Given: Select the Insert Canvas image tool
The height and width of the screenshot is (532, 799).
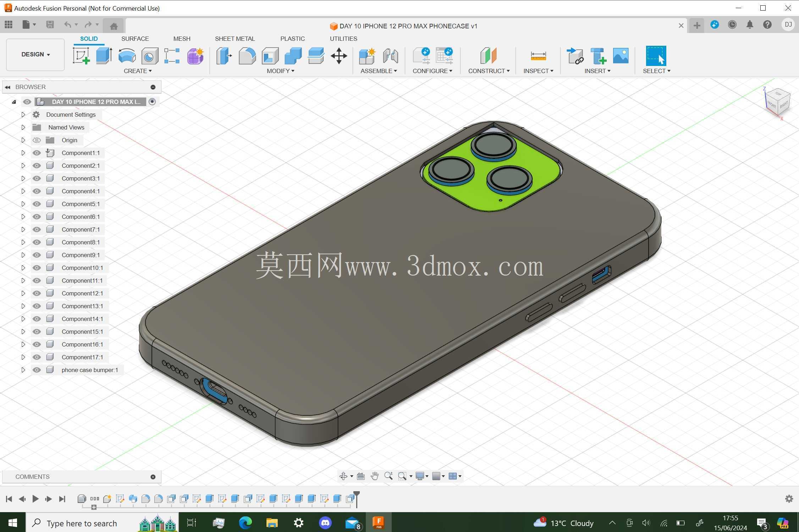Looking at the screenshot, I should [621, 56].
